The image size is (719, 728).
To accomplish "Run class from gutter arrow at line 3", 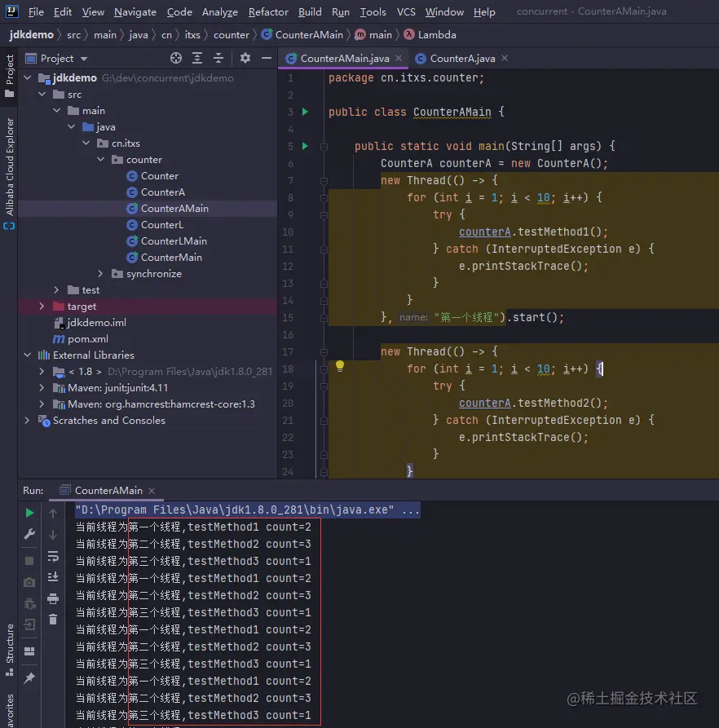I will [305, 112].
